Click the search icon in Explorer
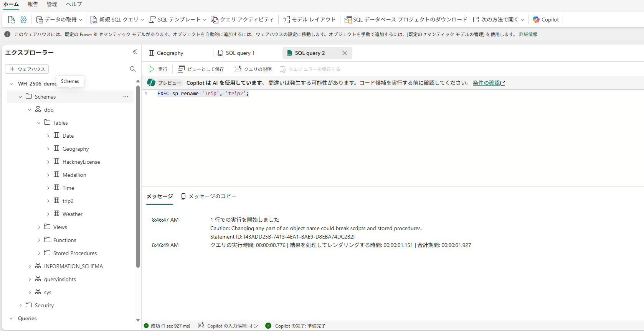 tap(133, 69)
